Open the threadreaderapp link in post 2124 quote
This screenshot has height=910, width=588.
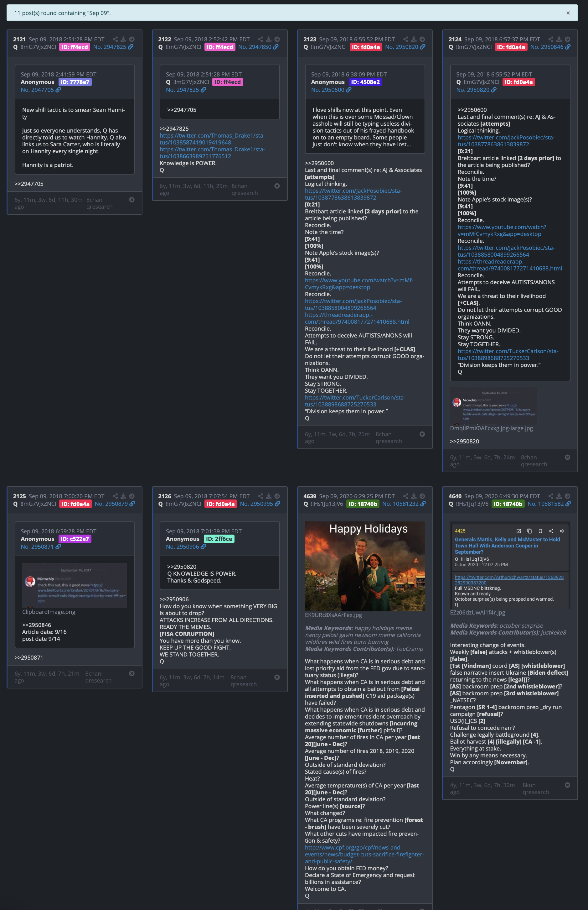tap(510, 265)
